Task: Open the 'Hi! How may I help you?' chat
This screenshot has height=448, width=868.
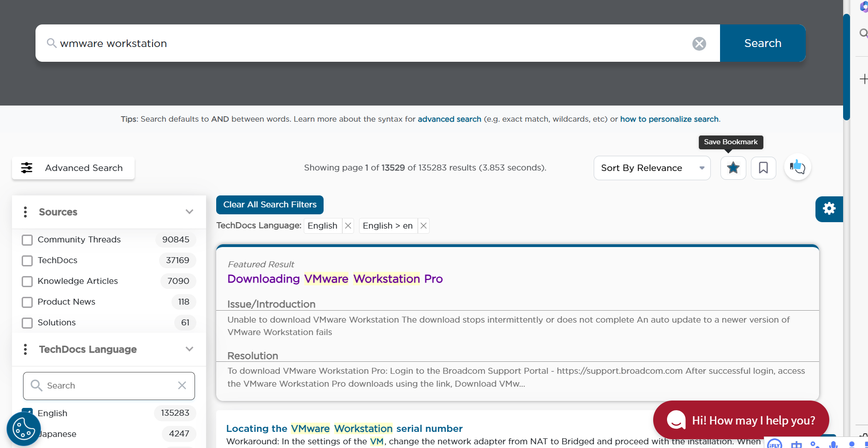Action: pyautogui.click(x=741, y=420)
